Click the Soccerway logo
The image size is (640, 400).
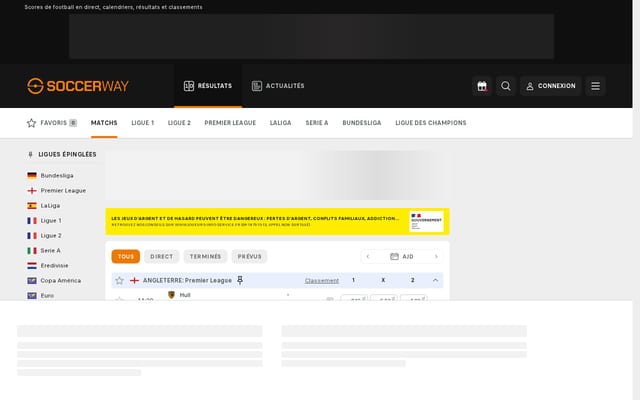[78, 86]
